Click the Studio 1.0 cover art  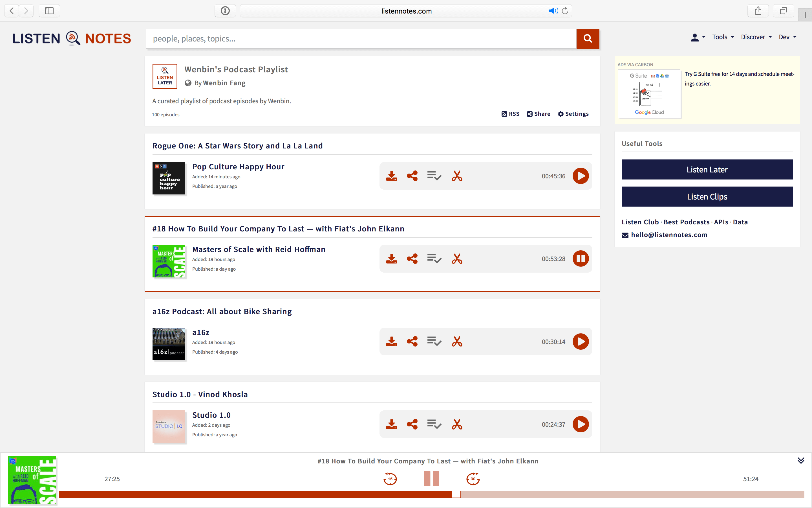pos(169,427)
